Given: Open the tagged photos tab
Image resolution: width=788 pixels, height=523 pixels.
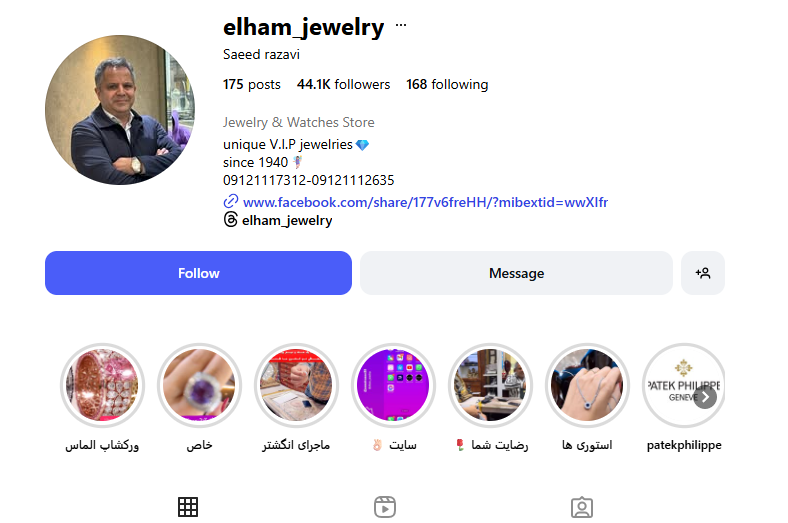Looking at the screenshot, I should tap(582, 507).
